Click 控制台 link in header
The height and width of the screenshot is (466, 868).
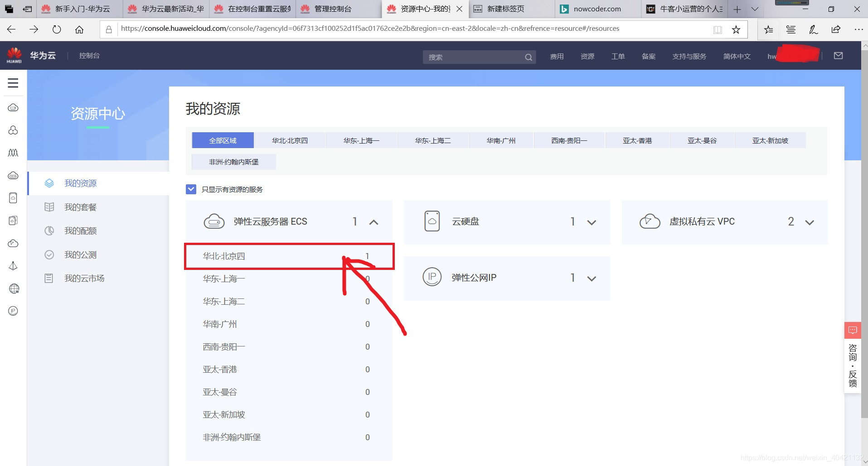89,56
